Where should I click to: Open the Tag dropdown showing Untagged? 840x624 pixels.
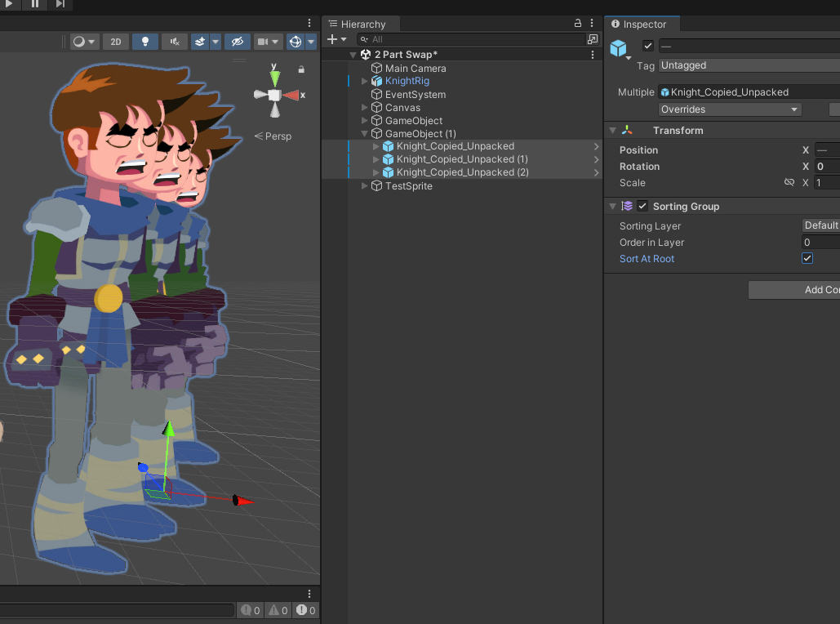(749, 65)
